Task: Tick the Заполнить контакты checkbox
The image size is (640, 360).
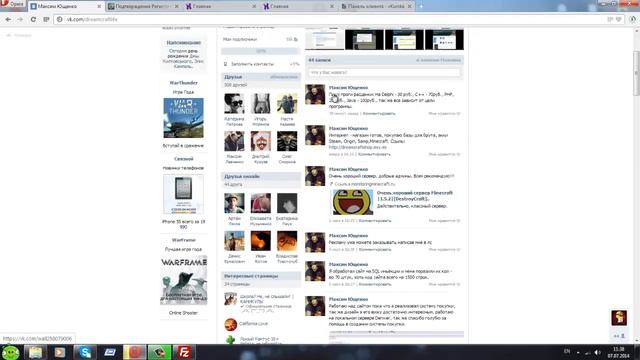Action: (225, 64)
